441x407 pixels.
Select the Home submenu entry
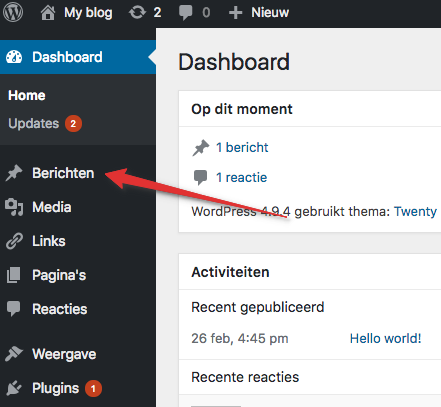point(27,95)
